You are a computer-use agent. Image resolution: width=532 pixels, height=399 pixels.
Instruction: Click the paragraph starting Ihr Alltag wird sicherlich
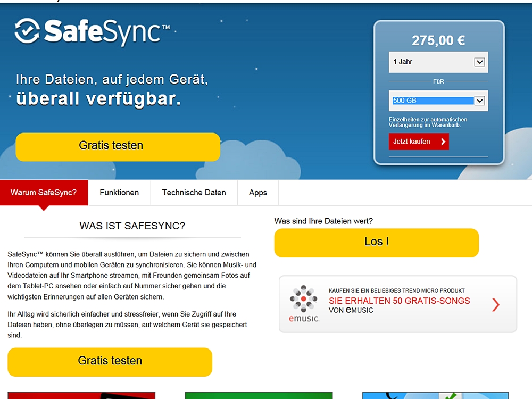point(127,325)
